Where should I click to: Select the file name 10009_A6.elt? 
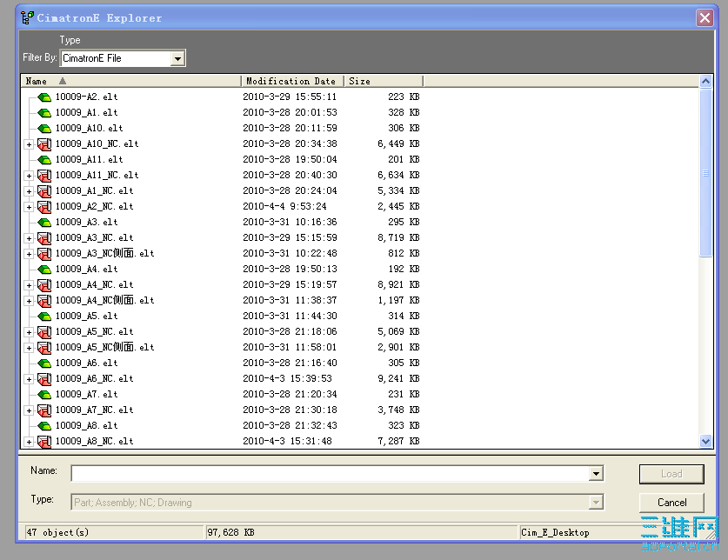[86, 363]
